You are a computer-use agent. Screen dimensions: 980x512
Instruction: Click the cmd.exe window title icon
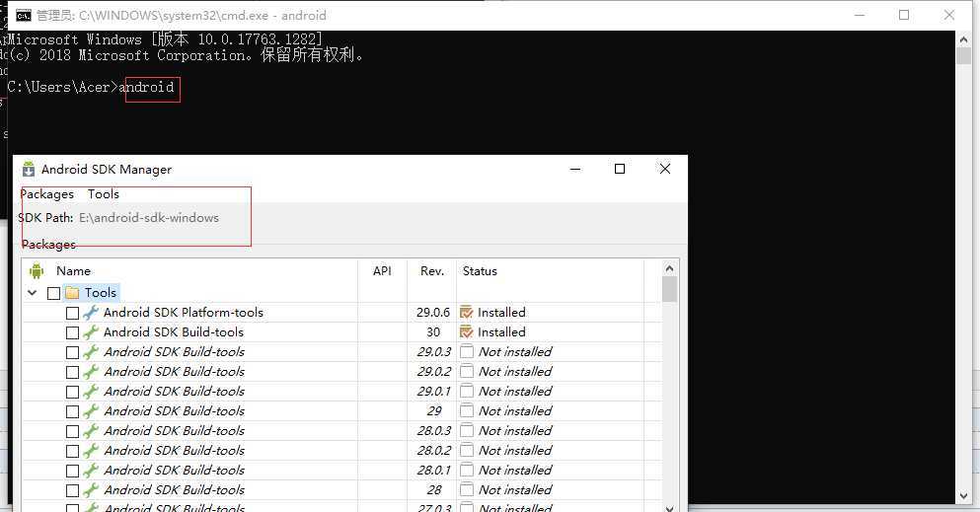pos(24,16)
